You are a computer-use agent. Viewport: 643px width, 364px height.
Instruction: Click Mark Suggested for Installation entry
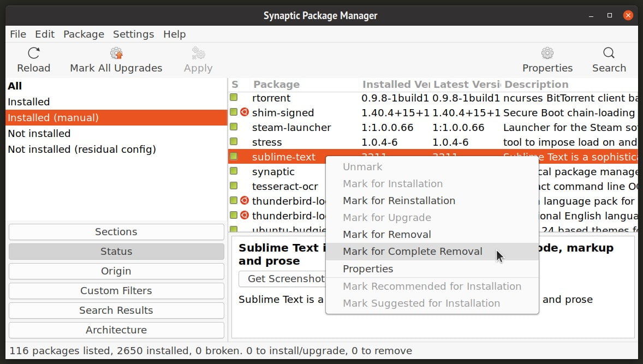(432, 303)
